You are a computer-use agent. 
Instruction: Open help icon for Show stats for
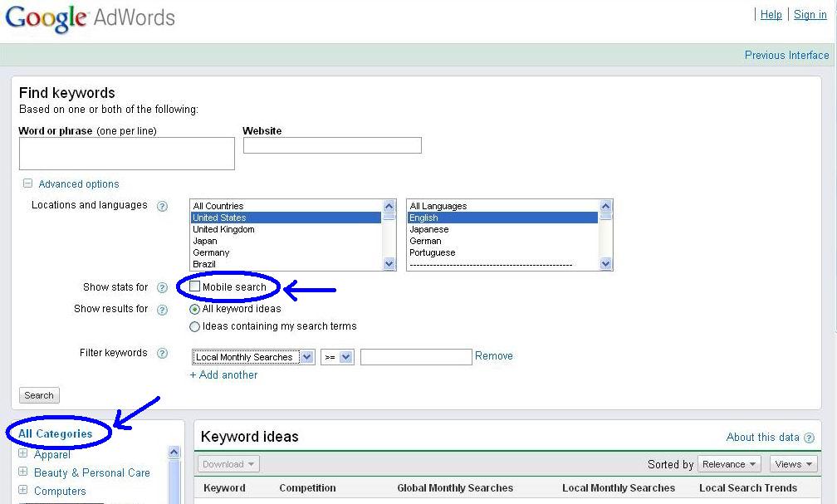(x=162, y=288)
